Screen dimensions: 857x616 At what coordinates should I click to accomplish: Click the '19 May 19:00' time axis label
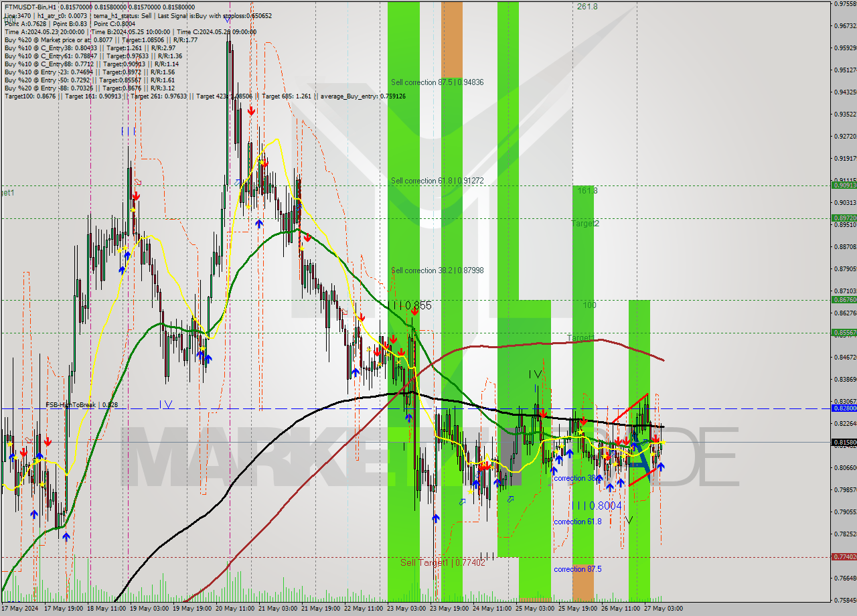(x=193, y=609)
